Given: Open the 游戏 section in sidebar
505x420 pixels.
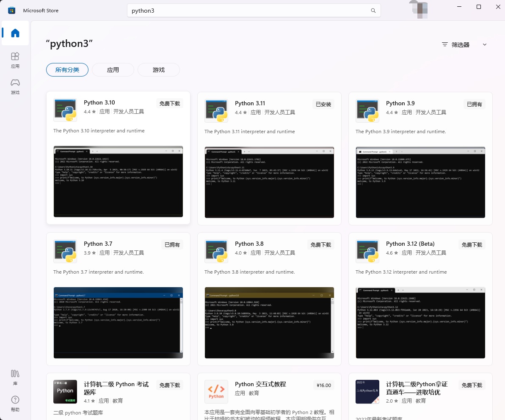Looking at the screenshot, I should click(15, 87).
